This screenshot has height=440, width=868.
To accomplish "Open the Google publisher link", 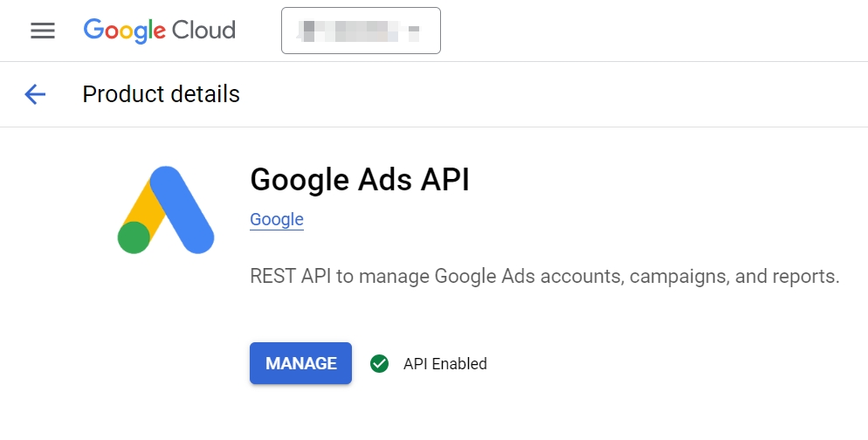I will (x=276, y=219).
